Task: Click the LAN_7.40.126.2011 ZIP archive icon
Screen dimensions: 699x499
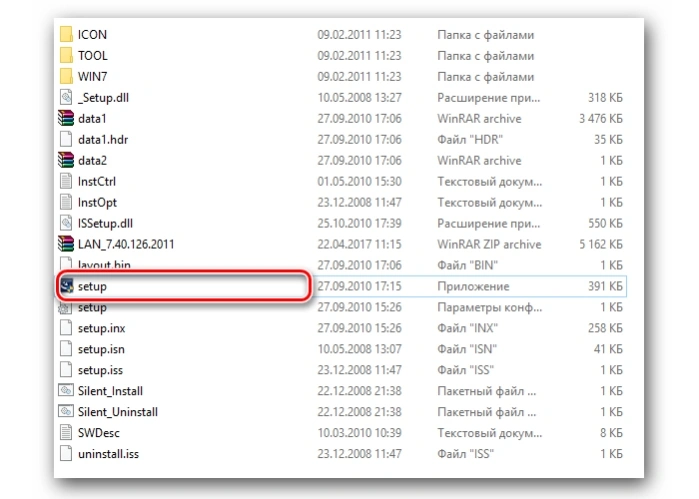Action: (x=66, y=244)
